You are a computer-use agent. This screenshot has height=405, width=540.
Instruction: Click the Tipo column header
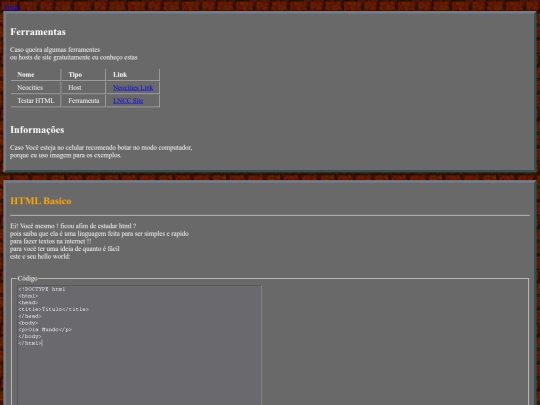click(84, 75)
